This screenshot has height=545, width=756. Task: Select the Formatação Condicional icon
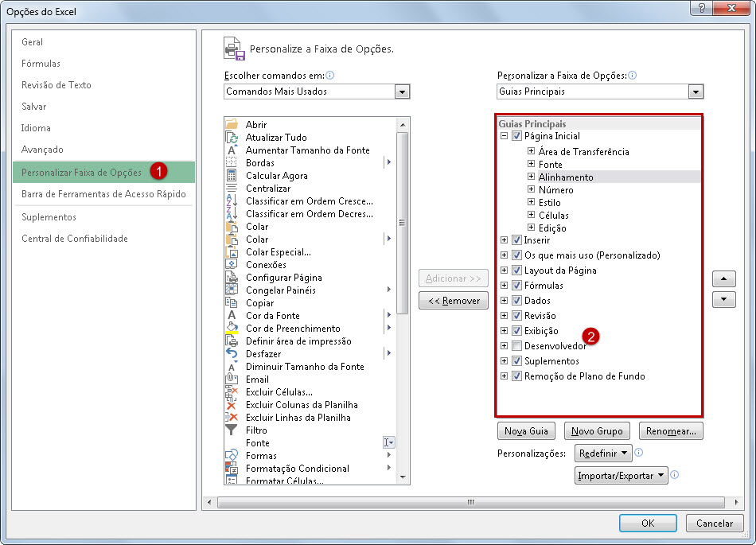click(232, 469)
